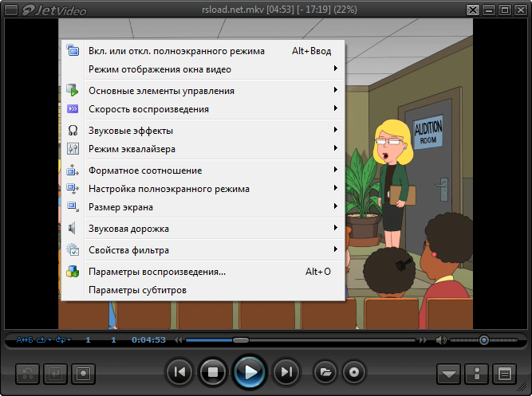
Task: Expand Форматное соотношение submenu arrow
Action: pos(336,169)
